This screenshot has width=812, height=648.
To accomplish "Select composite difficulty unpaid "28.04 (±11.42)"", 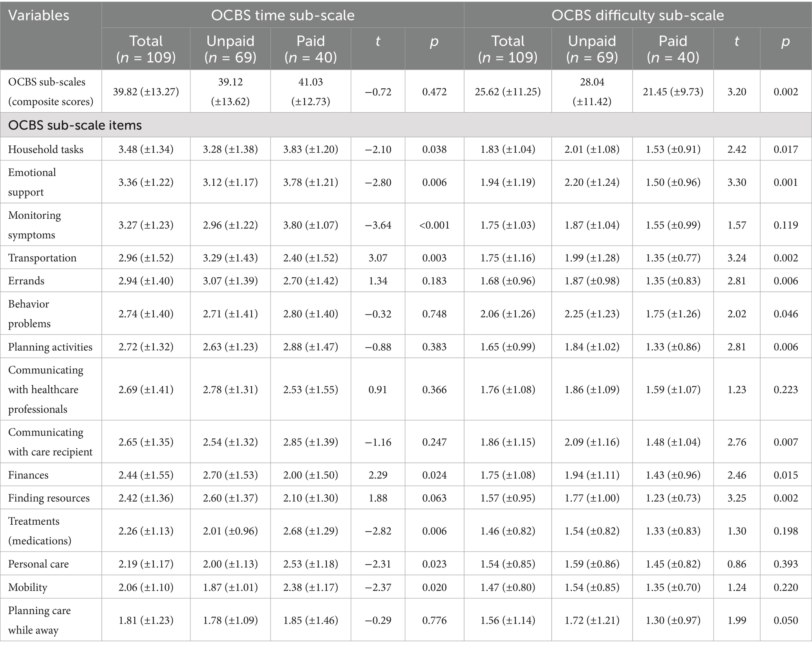I will pyautogui.click(x=592, y=92).
